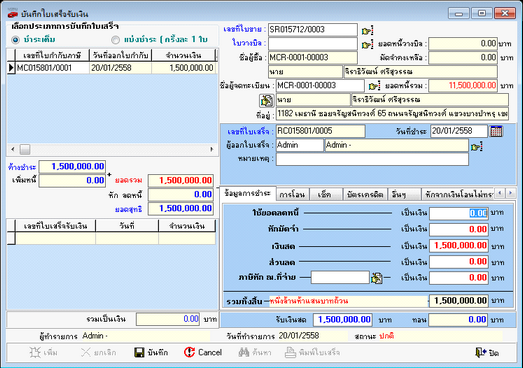The width and height of the screenshot is (523, 368).
Task: Click the หักมัดจำ deposit amount field
Action: pos(459,230)
